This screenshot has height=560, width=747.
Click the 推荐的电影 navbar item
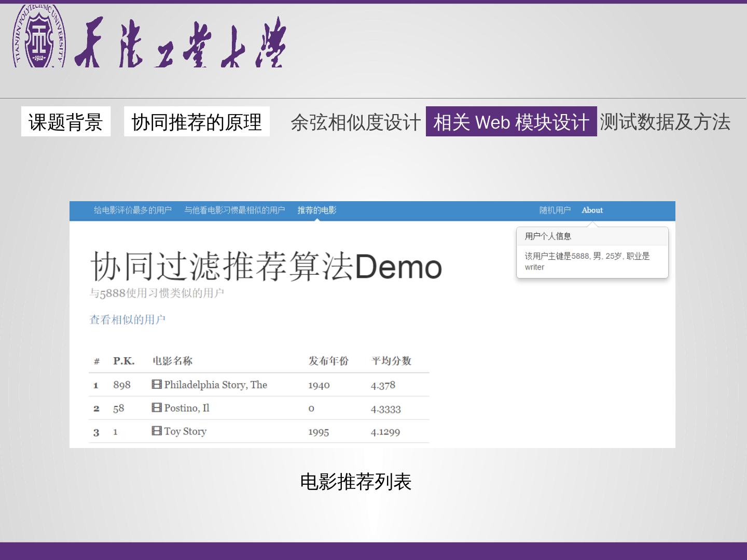[x=317, y=210]
